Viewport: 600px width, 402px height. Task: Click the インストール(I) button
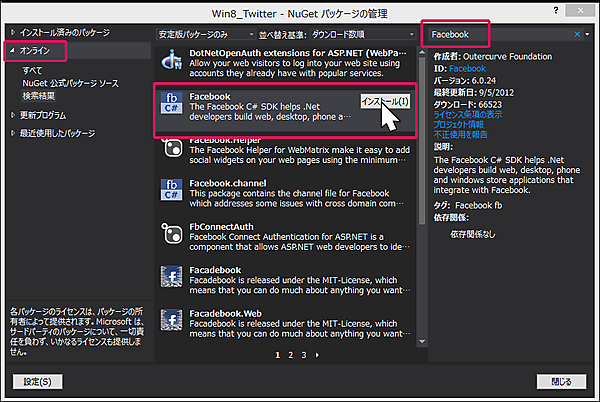click(385, 101)
